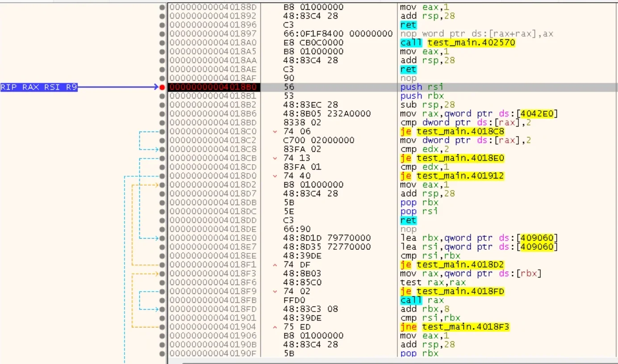
Task: Click the call rax instruction
Action: pyautogui.click(x=422, y=300)
